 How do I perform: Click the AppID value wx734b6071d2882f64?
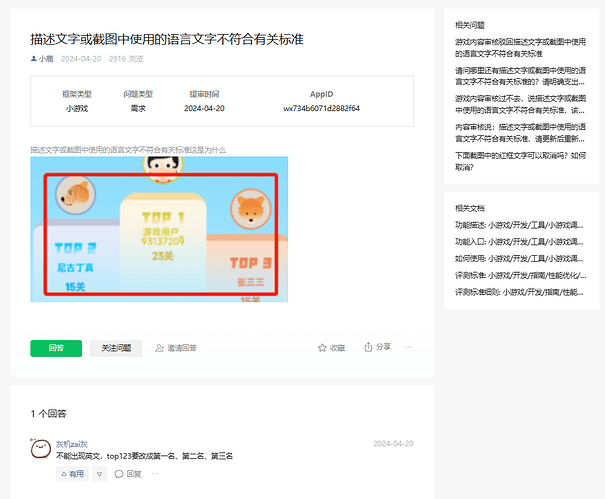point(321,108)
